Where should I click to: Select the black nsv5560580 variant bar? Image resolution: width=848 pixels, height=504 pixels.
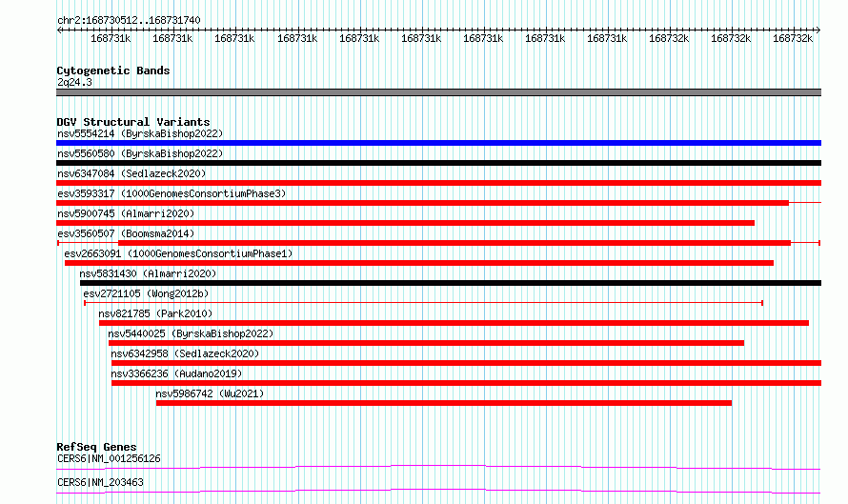click(x=438, y=163)
